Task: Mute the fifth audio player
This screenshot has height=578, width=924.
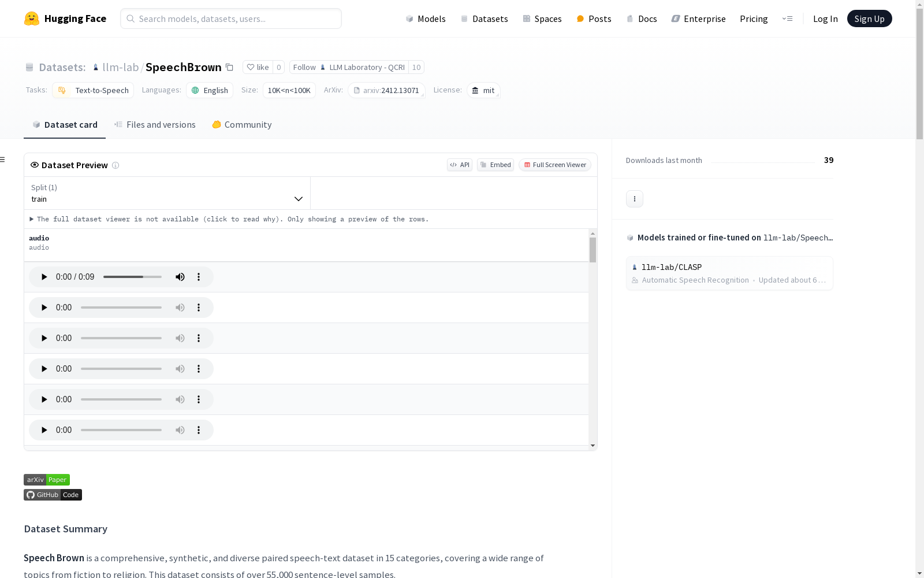Action: tap(180, 399)
